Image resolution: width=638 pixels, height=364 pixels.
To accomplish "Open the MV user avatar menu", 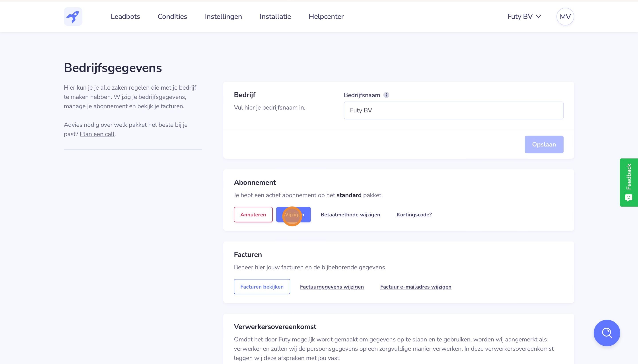I will [565, 17].
